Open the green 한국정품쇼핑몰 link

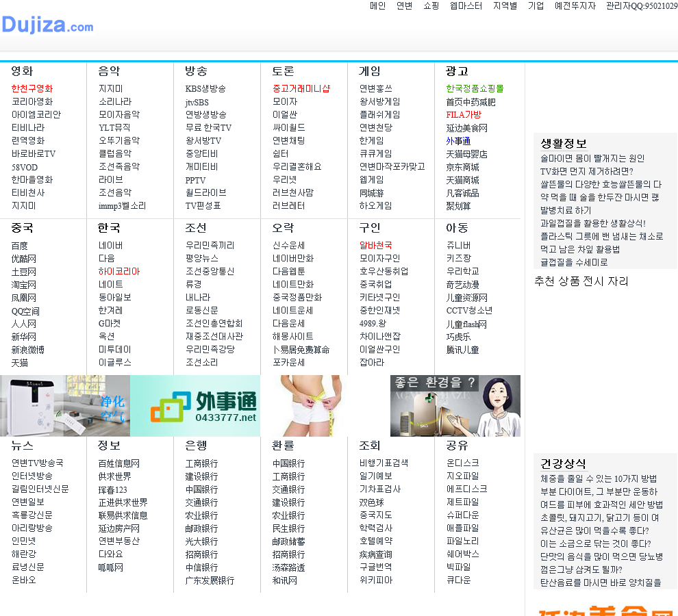pos(475,88)
